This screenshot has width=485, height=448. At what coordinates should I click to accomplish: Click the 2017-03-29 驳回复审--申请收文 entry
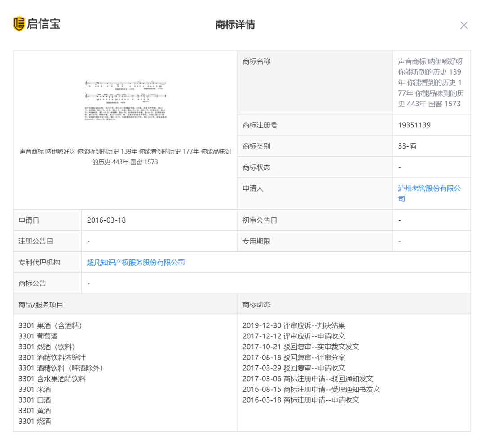click(x=294, y=368)
